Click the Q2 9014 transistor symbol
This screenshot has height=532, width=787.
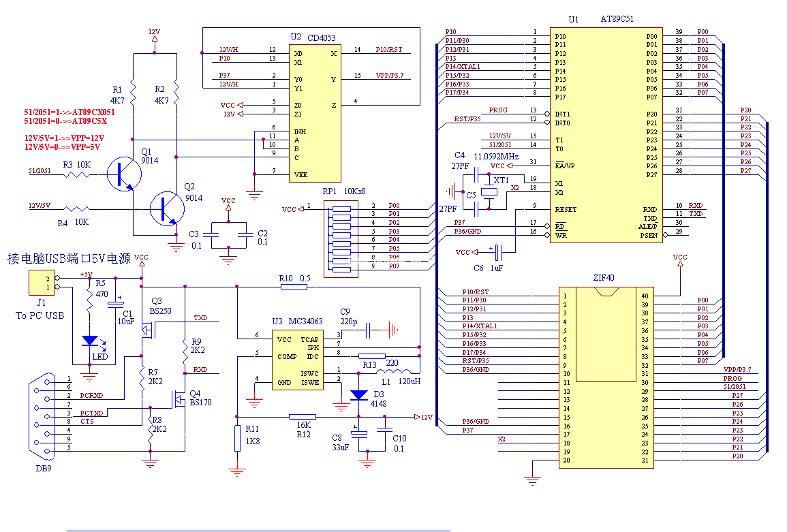point(166,208)
